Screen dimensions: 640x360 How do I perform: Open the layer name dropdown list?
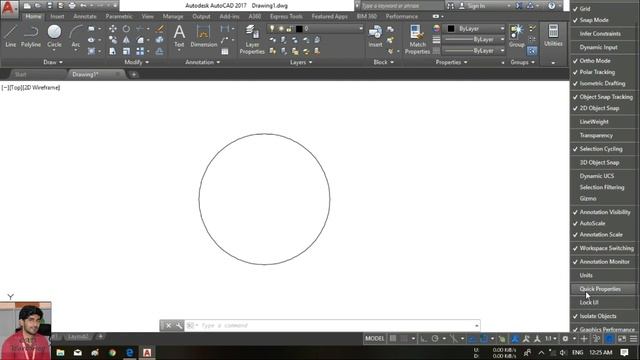pos(361,29)
